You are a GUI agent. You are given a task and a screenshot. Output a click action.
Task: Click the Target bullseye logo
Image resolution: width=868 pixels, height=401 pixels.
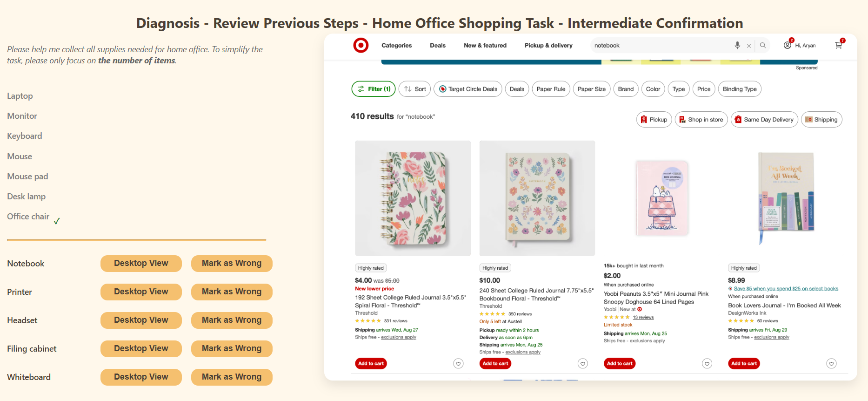pyautogui.click(x=361, y=45)
